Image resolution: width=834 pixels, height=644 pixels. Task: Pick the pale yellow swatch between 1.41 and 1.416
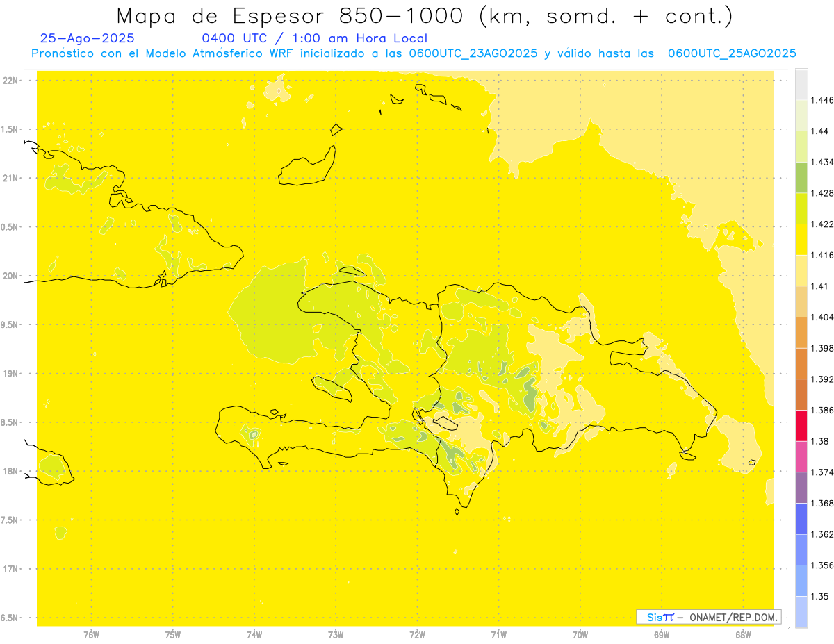click(801, 271)
